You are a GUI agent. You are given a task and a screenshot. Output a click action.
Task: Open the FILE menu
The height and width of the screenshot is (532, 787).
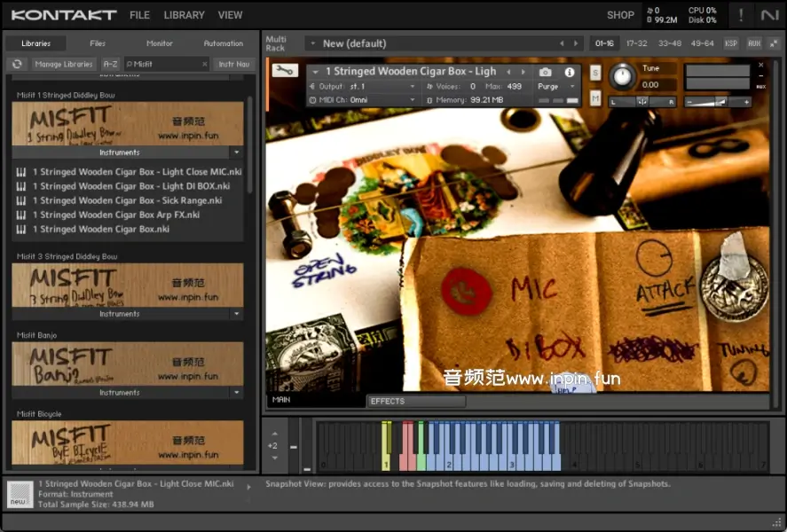[x=139, y=15]
